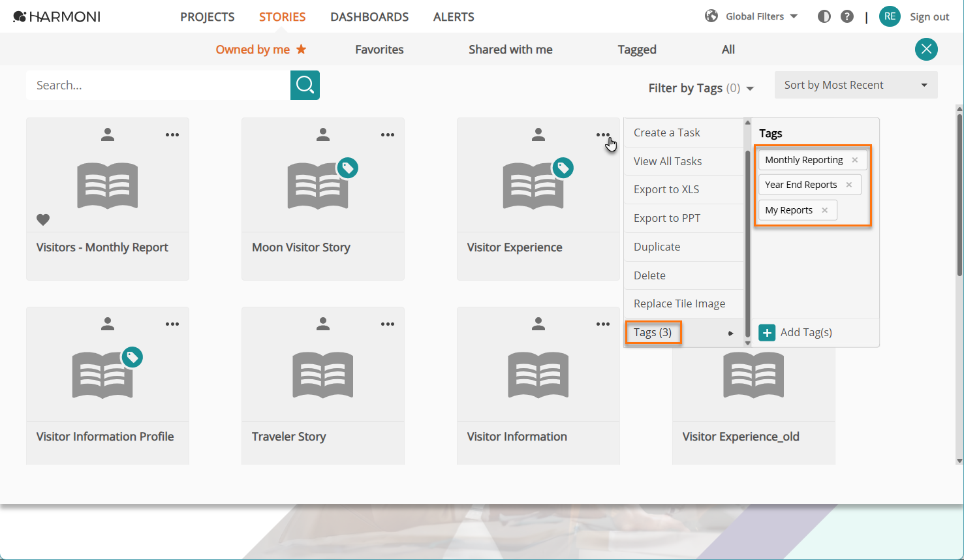Open the help question mark icon
This screenshot has width=964, height=560.
[x=847, y=17]
